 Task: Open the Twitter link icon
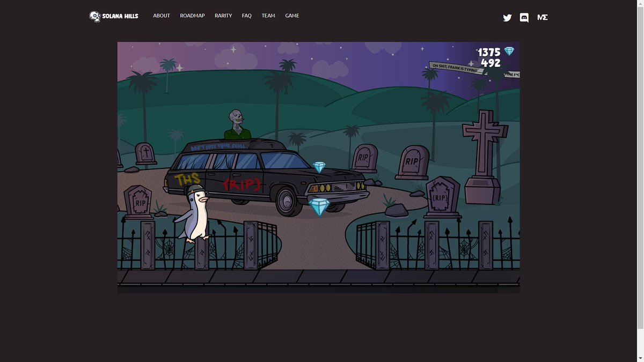[507, 18]
